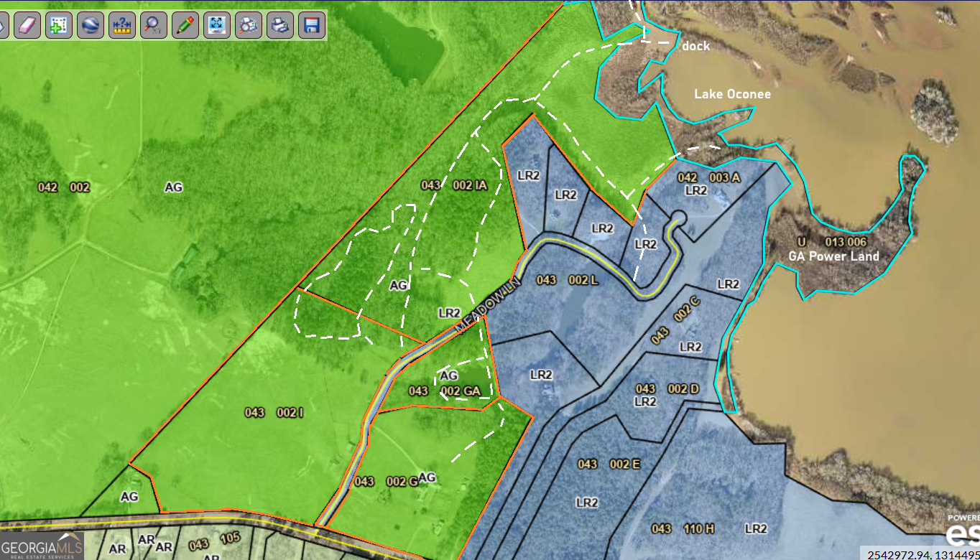The height and width of the screenshot is (560, 980).
Task: Open print preview with magnifier icon
Action: click(249, 25)
